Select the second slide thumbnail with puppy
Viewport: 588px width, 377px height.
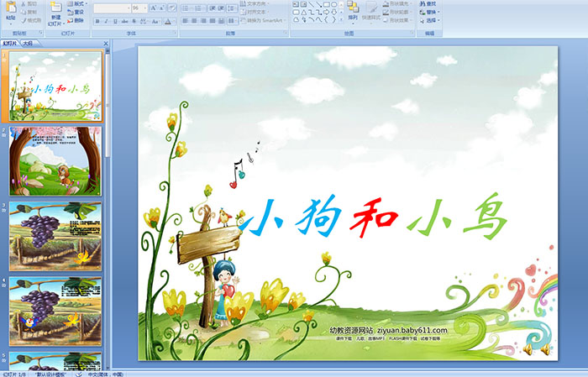point(55,161)
